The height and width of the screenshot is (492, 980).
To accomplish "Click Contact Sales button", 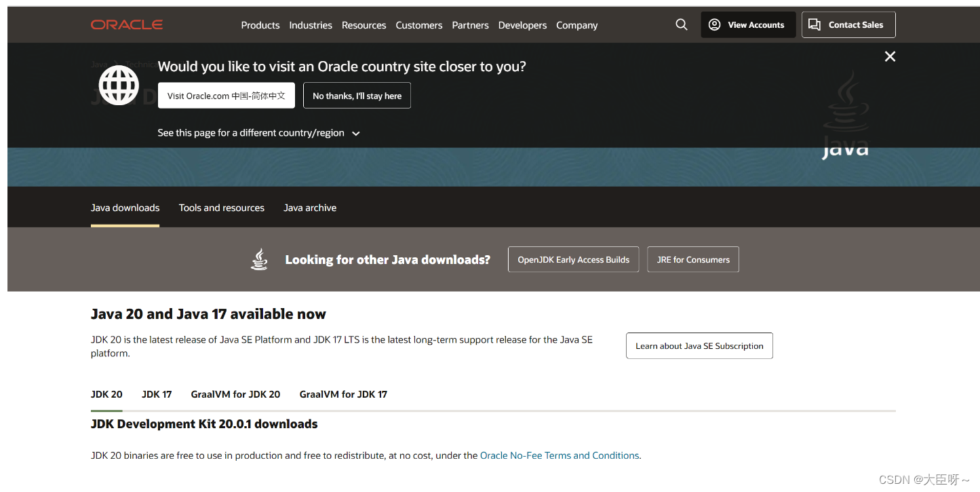I will coord(848,24).
